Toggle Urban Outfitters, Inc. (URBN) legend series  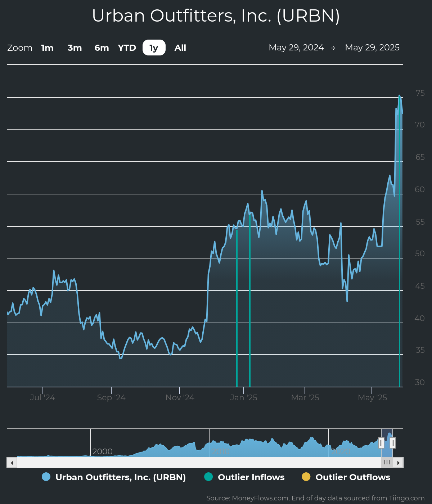tap(114, 477)
